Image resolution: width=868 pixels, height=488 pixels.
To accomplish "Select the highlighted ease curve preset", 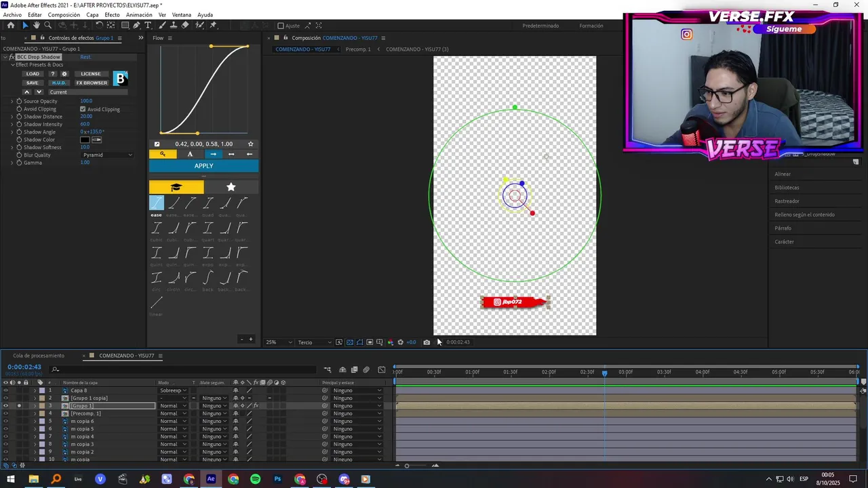I will tap(157, 203).
